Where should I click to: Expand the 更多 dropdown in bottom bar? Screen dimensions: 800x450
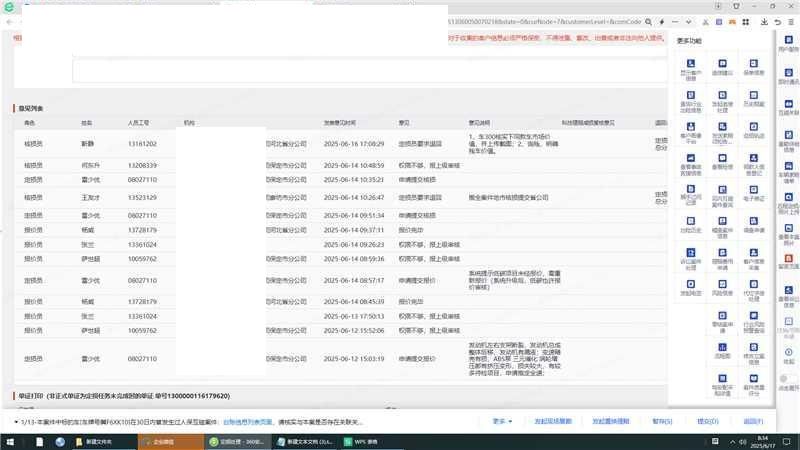(x=503, y=421)
